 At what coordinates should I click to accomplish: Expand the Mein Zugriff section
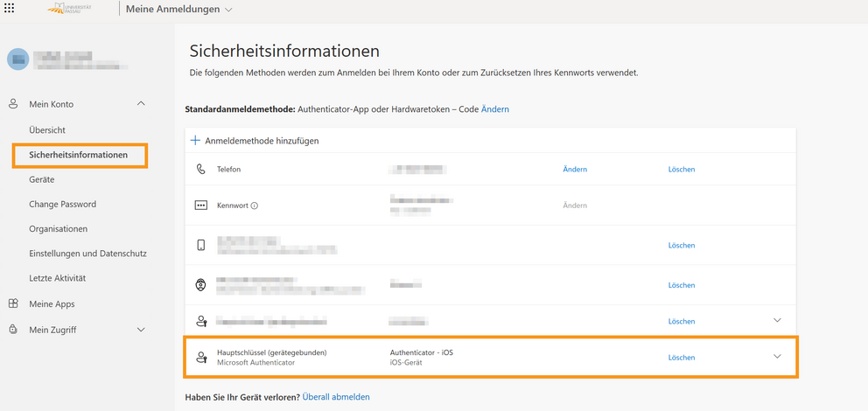pyautogui.click(x=142, y=330)
